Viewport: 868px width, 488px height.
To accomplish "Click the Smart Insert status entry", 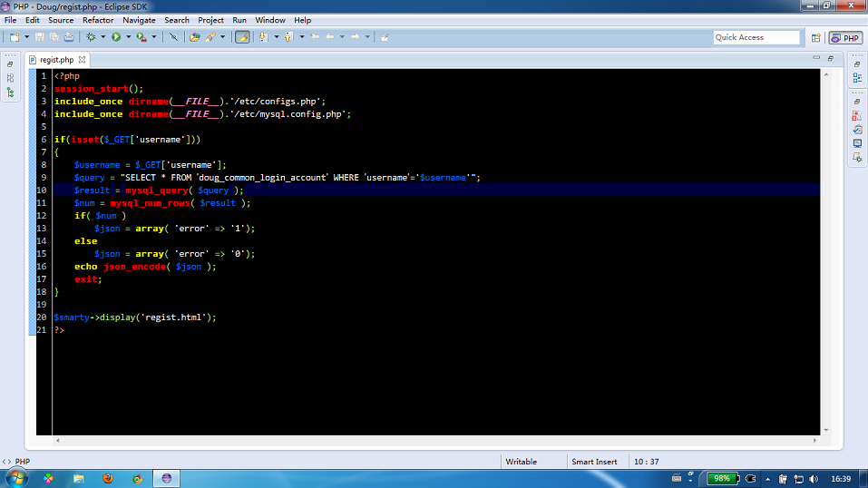I will 594,462.
